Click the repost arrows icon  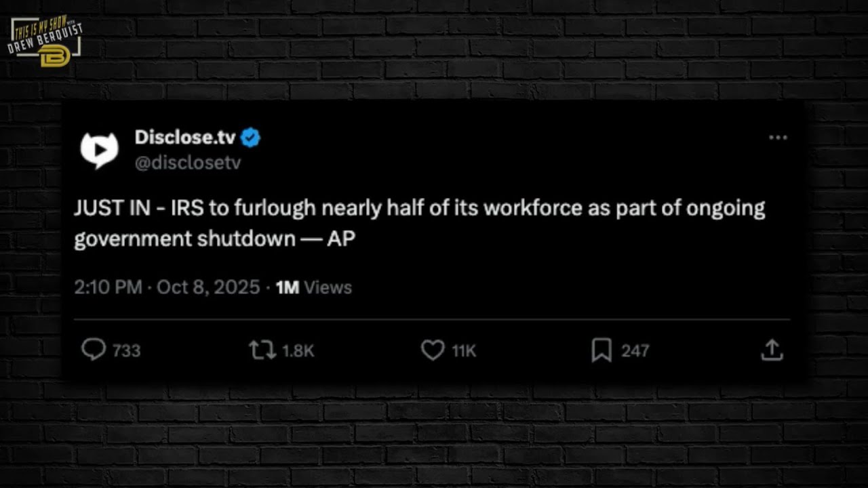pyautogui.click(x=262, y=350)
